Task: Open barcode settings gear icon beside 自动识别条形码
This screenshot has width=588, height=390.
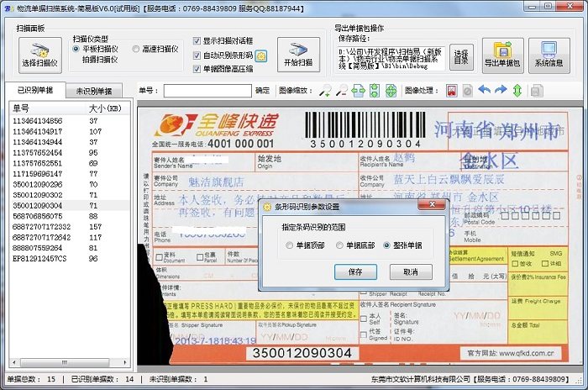Action: coord(261,56)
